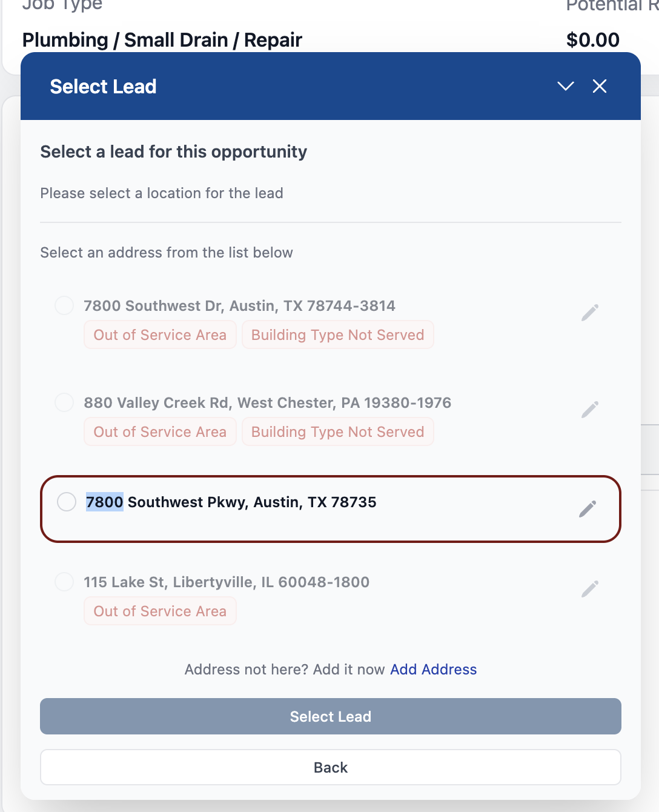Edit the 7800 Southwest Pkwy address
This screenshot has width=659, height=812.
(x=588, y=509)
